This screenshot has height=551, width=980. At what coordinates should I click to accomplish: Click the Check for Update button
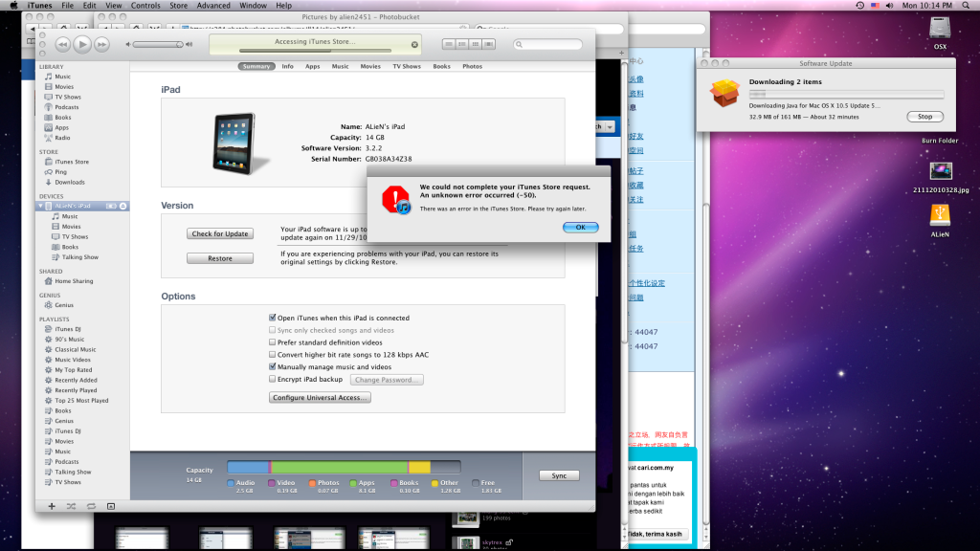[220, 233]
